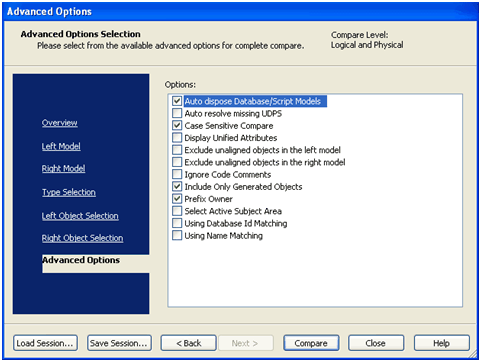Screen dimensions: 481x362
Task: Click the window resize grip corner
Action: pos(473,355)
